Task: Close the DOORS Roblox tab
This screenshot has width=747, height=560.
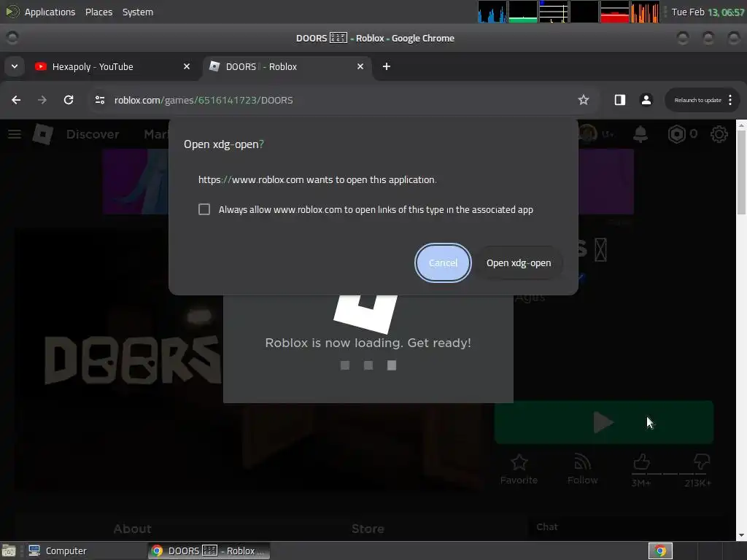Action: [360, 66]
